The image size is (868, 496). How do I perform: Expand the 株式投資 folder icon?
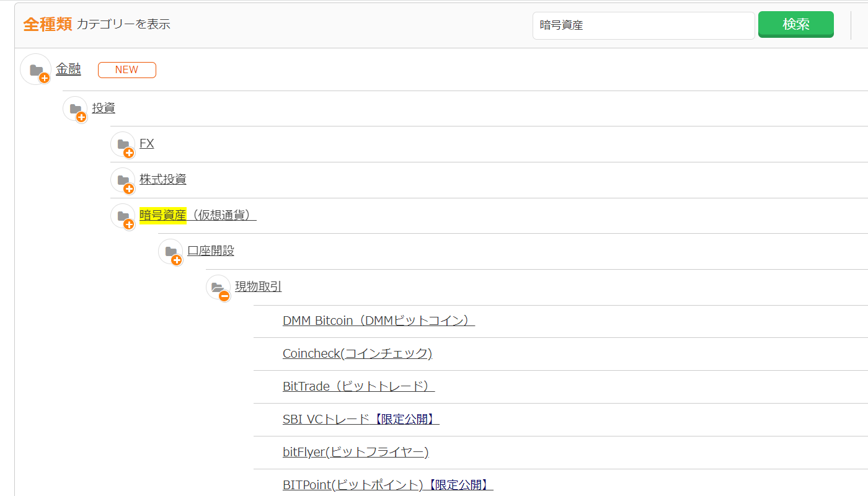123,180
